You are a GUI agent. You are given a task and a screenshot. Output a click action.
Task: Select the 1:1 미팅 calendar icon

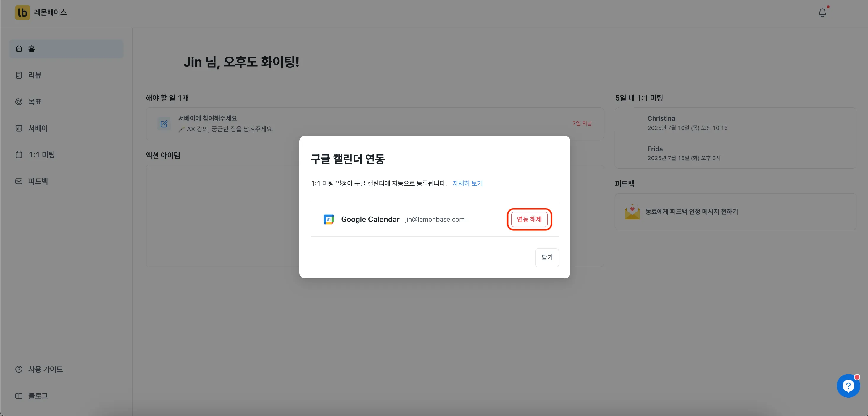pos(19,155)
